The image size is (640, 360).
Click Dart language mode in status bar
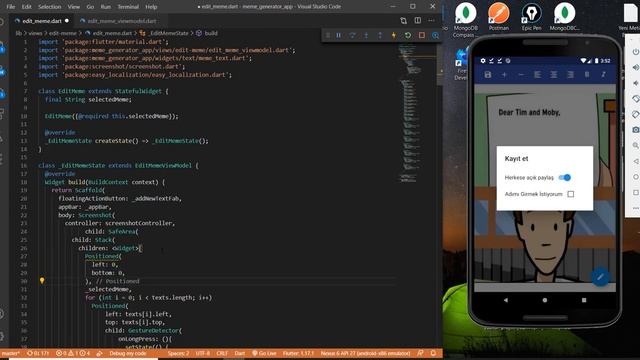(240, 353)
